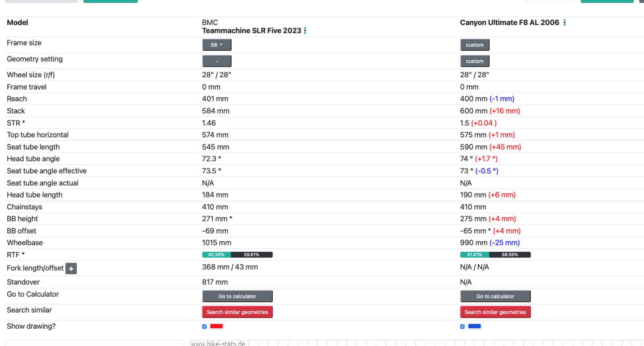
Task: Click the Model header label
Action: (x=17, y=23)
